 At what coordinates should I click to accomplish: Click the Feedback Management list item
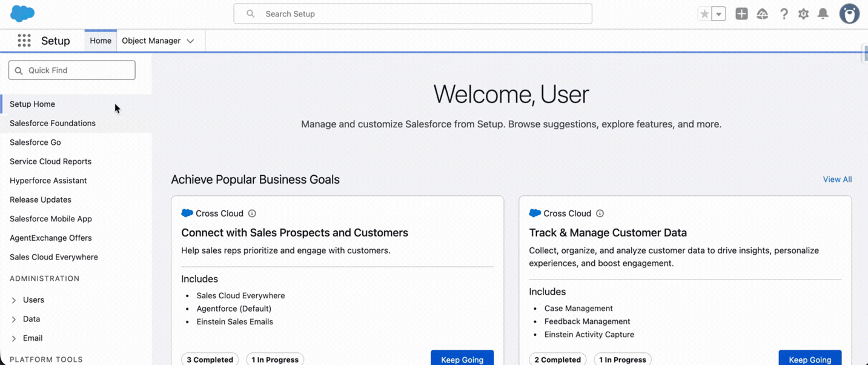pos(587,321)
